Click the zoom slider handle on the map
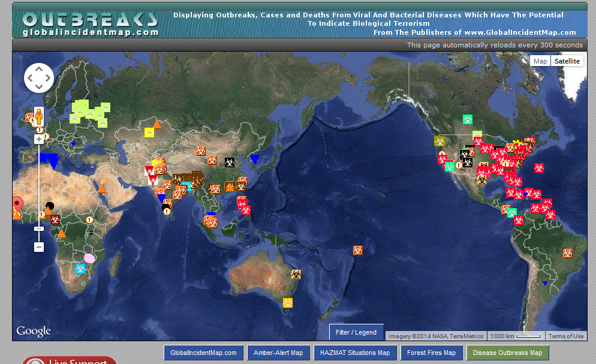596x364 pixels. pos(38,228)
